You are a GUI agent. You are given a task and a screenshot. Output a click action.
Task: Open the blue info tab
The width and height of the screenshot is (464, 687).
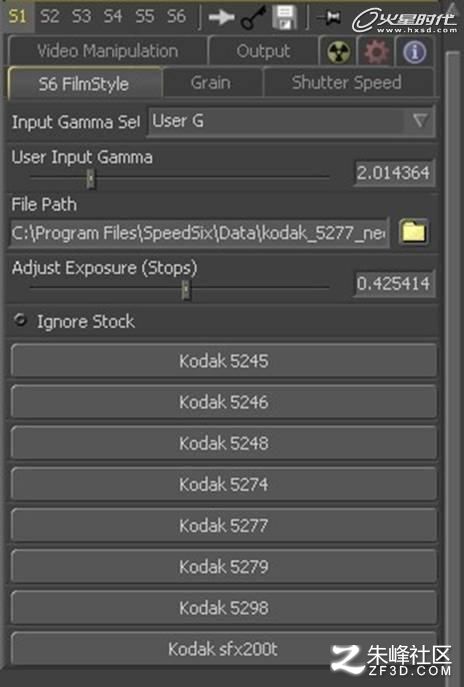(x=414, y=52)
